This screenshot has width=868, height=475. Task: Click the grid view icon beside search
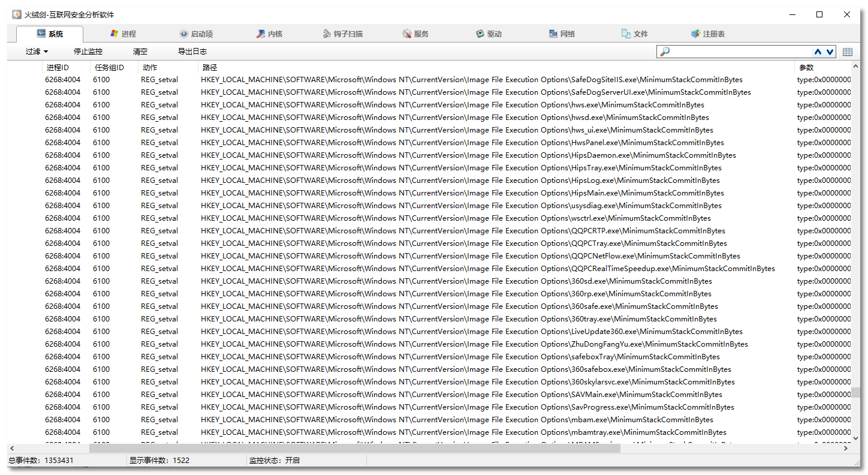847,52
